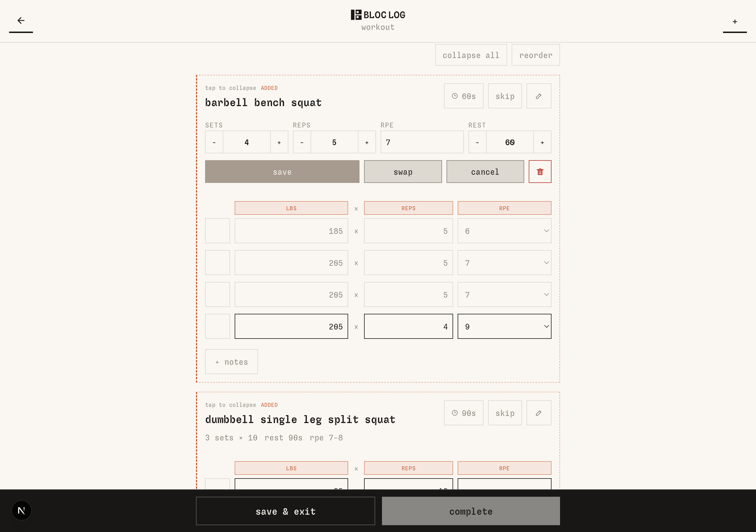Open RPE dropdown showing 6
Viewport: 756px width, 532px height.
pyautogui.click(x=504, y=231)
